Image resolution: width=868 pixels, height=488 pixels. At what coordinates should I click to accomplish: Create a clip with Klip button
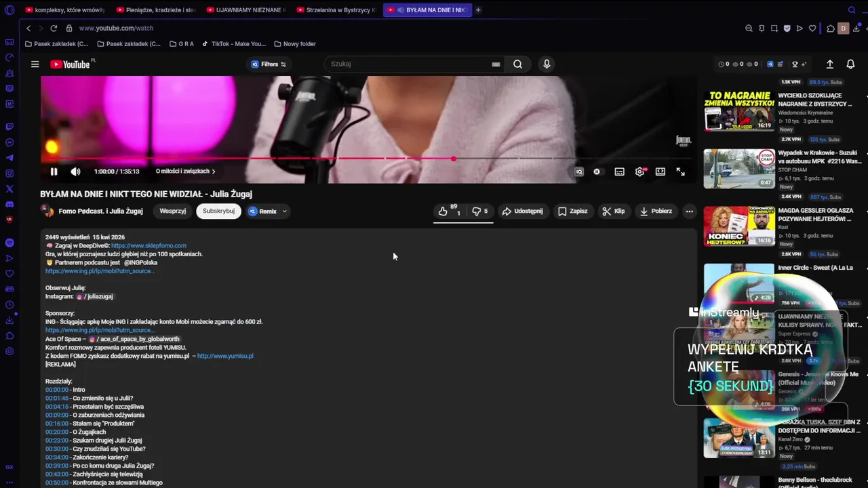tap(614, 211)
